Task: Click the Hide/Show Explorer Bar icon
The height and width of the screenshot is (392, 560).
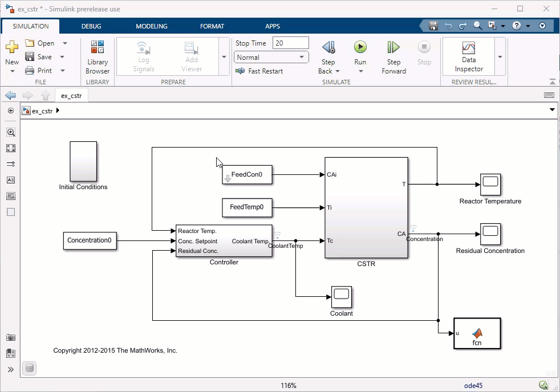Action: tap(11, 111)
